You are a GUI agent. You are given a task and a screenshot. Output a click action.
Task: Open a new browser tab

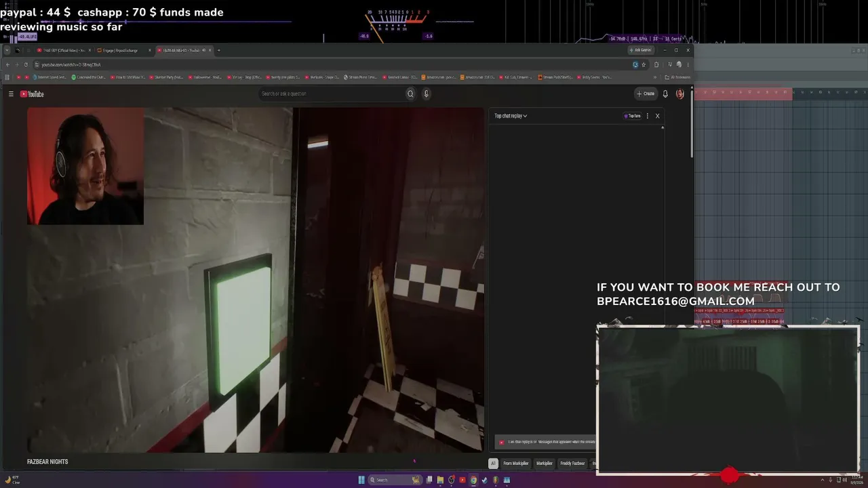pos(218,50)
